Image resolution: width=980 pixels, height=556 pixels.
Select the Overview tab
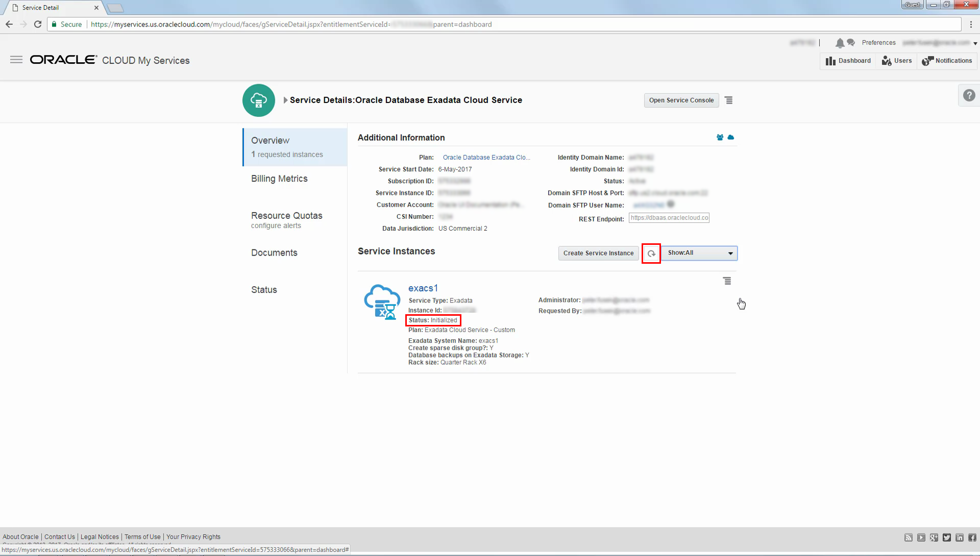295,147
